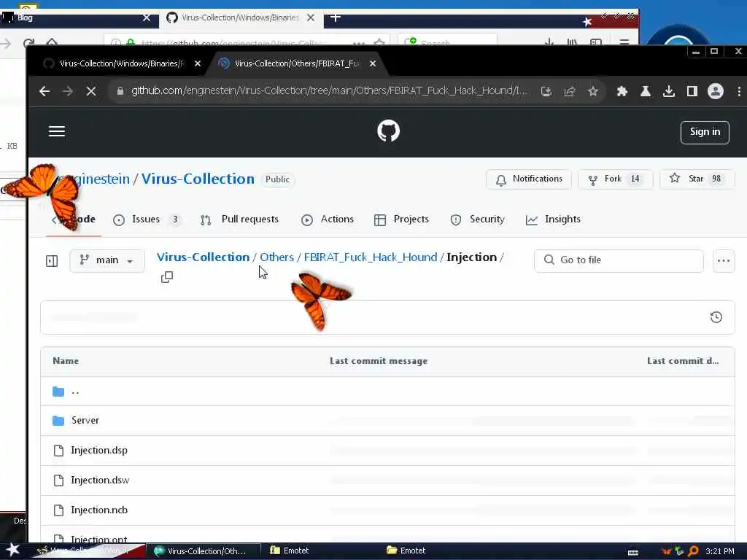Bookmark this page with the star icon
The height and width of the screenshot is (560, 747).
point(592,91)
